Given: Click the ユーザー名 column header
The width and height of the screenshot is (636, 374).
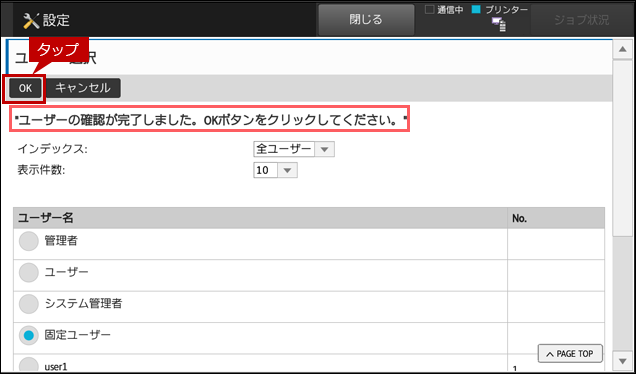Looking at the screenshot, I should click(x=260, y=218).
